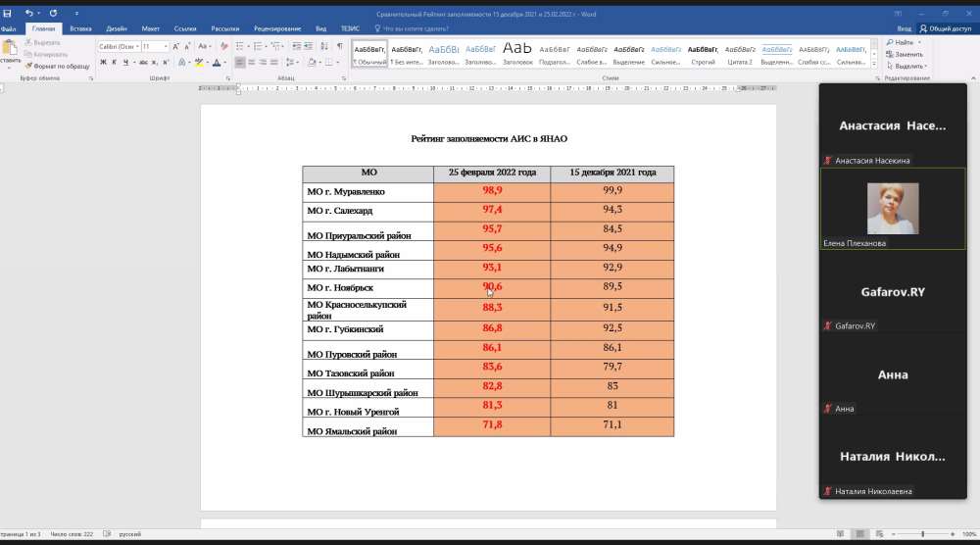Apply the Цитата 2 style
The height and width of the screenshot is (545, 980).
[740, 54]
